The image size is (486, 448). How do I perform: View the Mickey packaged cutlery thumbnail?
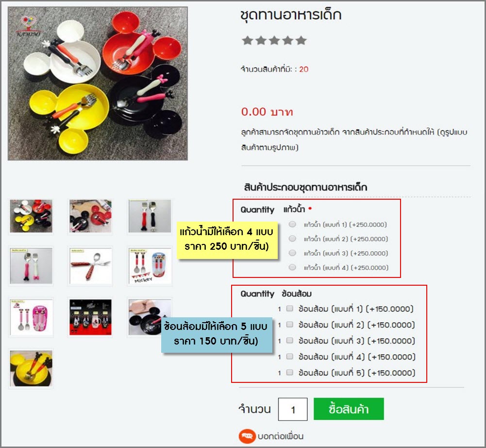(150, 266)
